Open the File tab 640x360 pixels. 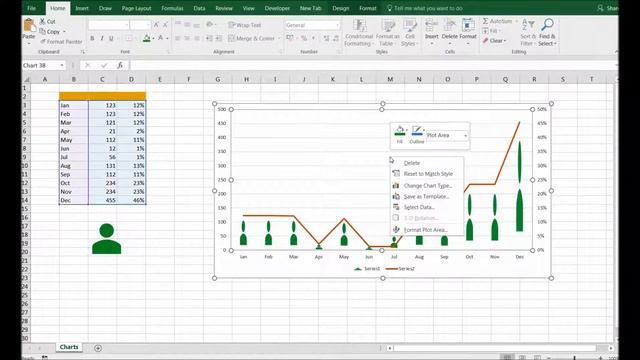[x=31, y=8]
